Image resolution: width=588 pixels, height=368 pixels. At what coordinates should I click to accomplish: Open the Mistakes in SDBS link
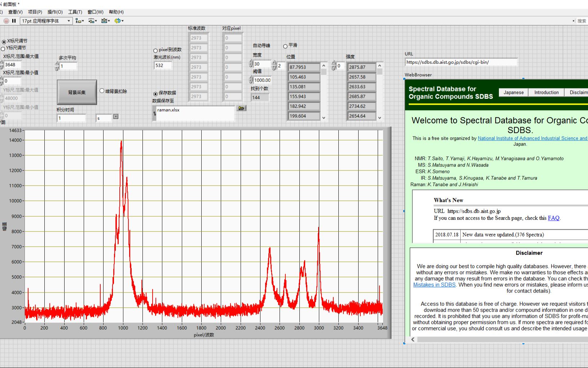pos(434,285)
